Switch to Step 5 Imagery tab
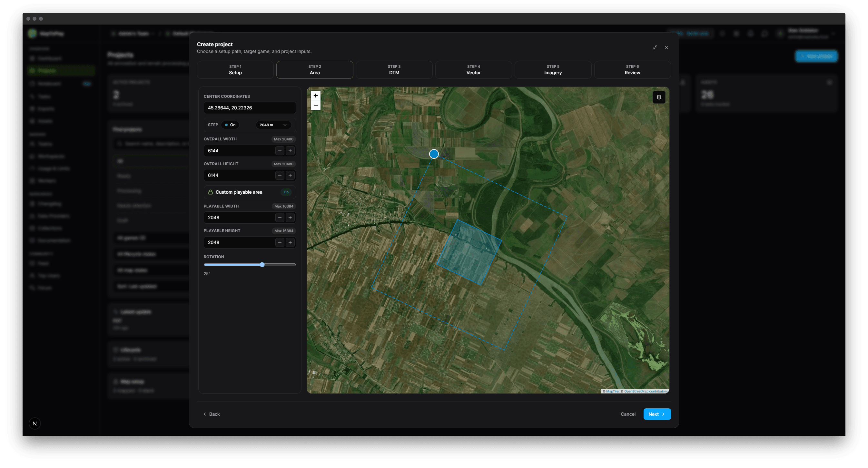868x468 pixels. coord(553,70)
